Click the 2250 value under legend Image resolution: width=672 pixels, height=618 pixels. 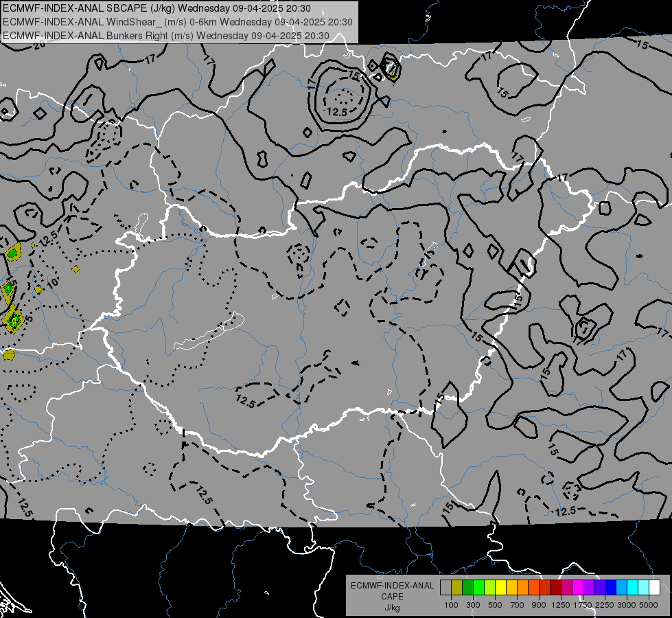coord(605,605)
